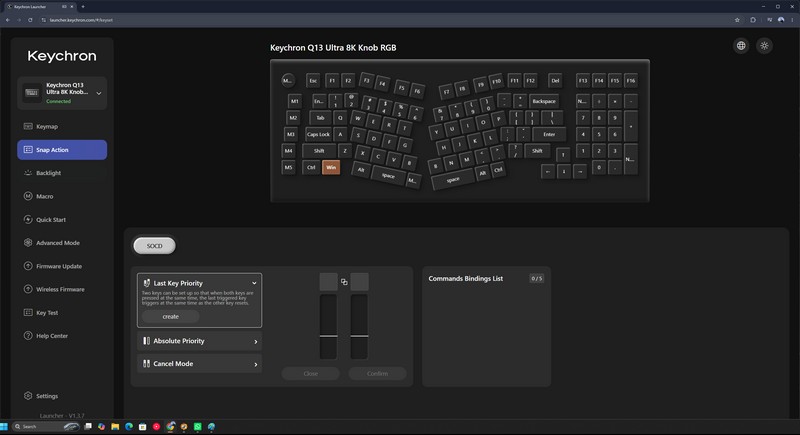
Task: Reload the Keychron Launcher page
Action: (30, 20)
